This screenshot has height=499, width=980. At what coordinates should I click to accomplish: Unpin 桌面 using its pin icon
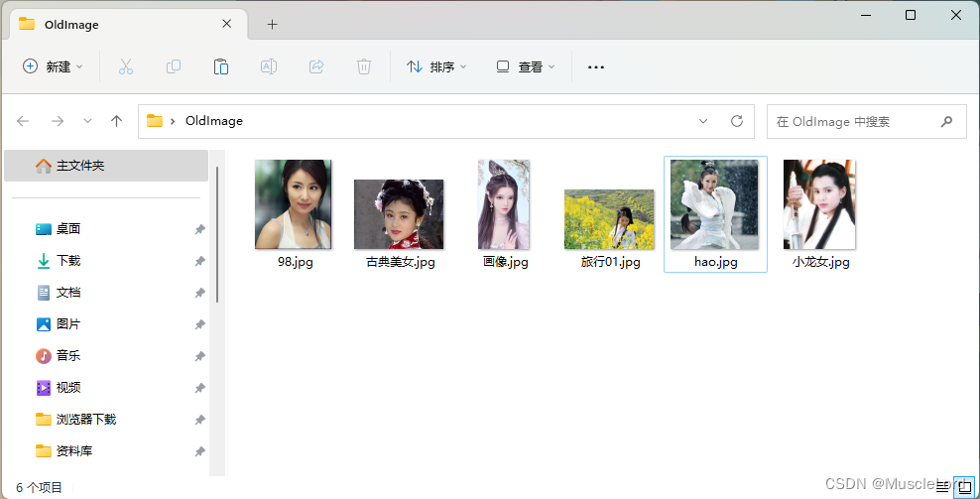click(x=199, y=229)
